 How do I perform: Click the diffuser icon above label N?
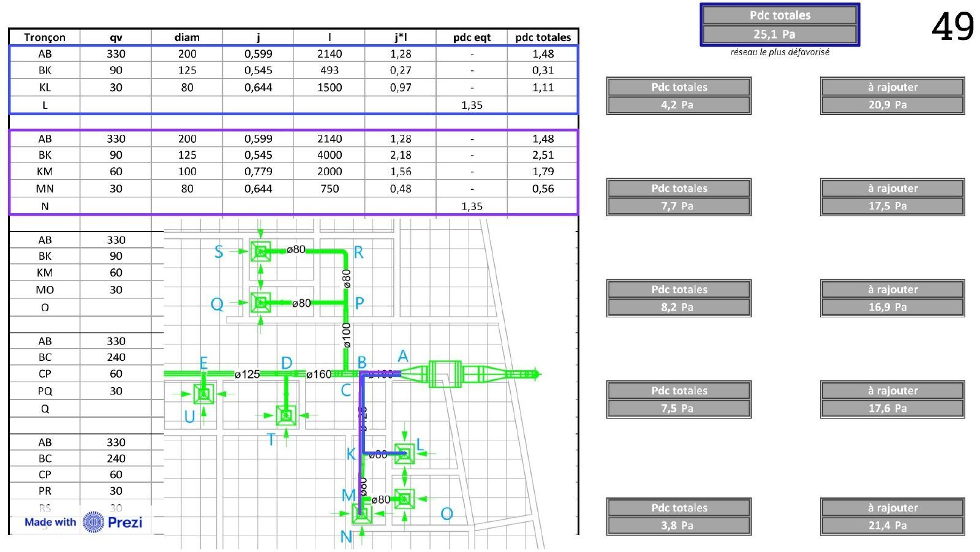361,513
